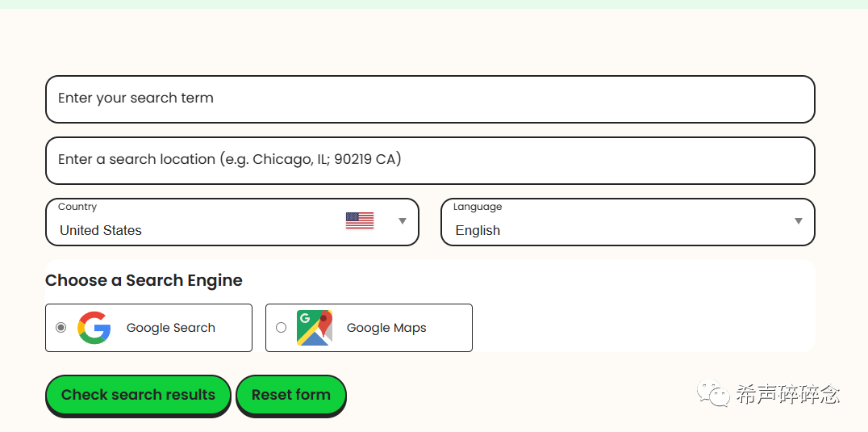868x432 pixels.
Task: Open the Language dropdown arrow
Action: coord(799,221)
